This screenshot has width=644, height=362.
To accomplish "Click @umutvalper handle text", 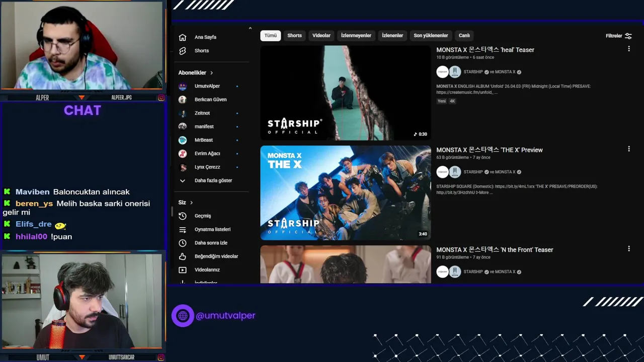I will (x=225, y=316).
